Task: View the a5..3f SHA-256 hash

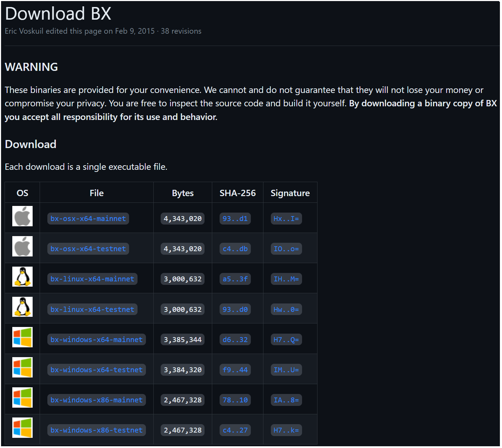Action: point(235,279)
